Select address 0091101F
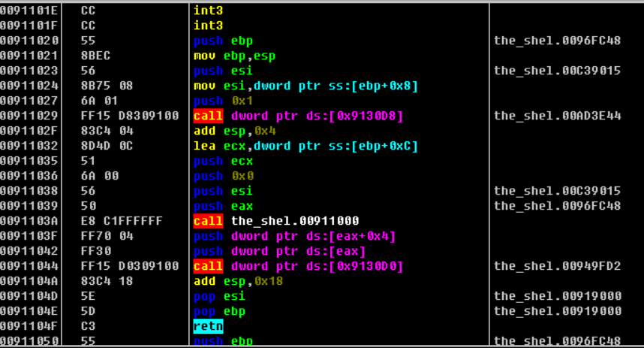The image size is (644, 348). (x=29, y=26)
